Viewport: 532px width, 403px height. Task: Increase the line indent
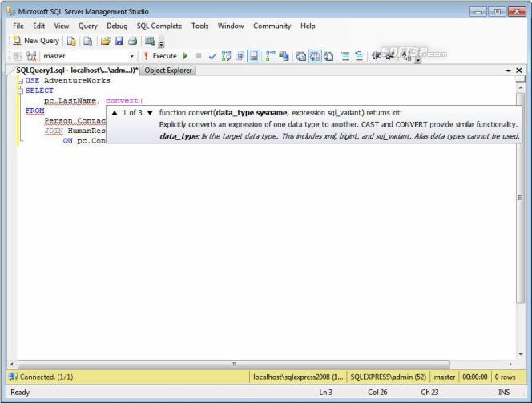pos(389,56)
